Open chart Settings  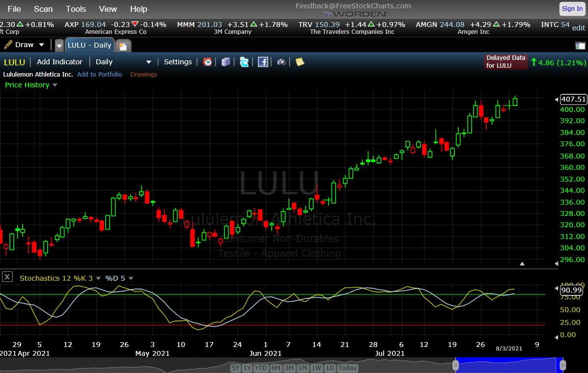pos(178,62)
